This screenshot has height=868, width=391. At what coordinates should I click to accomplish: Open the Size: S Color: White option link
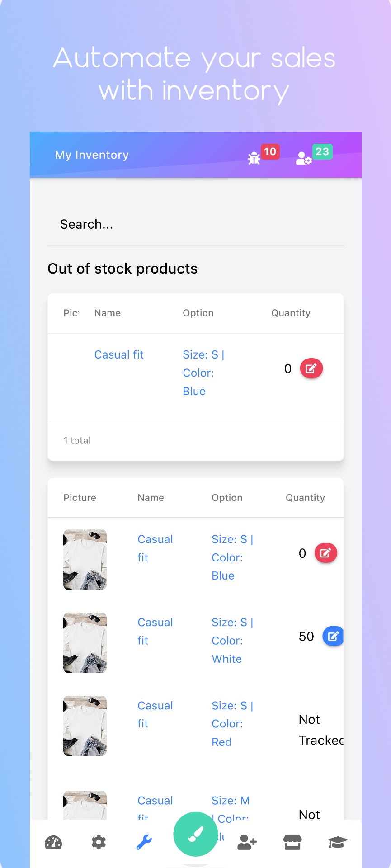232,641
